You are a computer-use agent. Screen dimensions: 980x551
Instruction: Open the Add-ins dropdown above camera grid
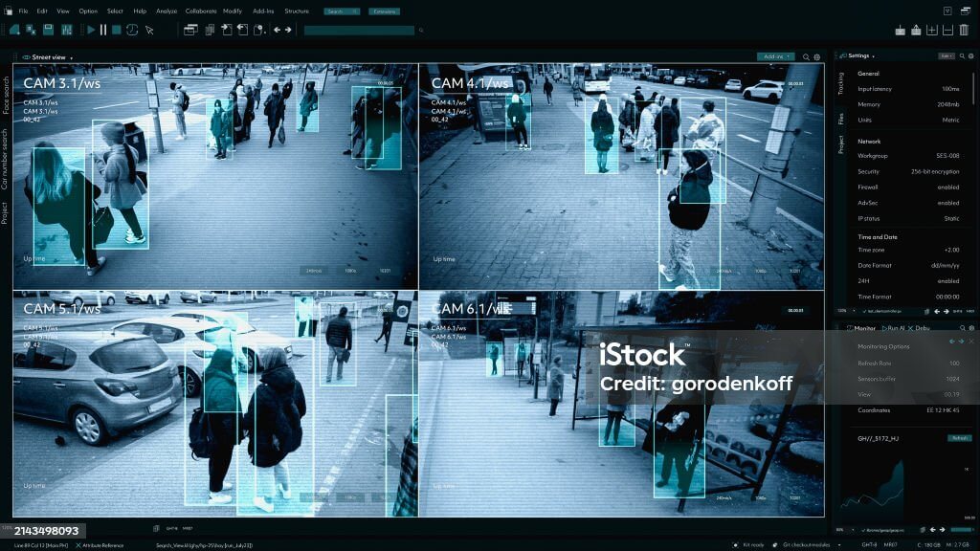(775, 57)
